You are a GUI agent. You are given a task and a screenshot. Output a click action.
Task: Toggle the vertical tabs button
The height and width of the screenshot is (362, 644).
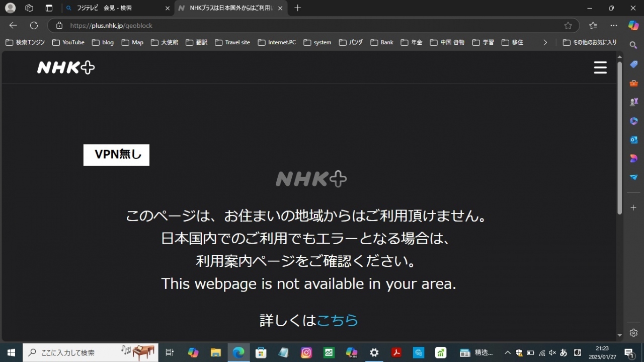pyautogui.click(x=49, y=8)
